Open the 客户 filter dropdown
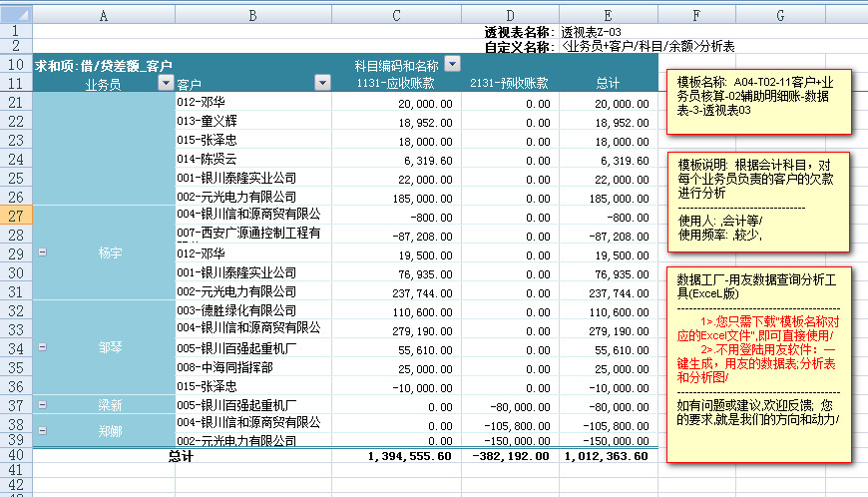 point(322,84)
